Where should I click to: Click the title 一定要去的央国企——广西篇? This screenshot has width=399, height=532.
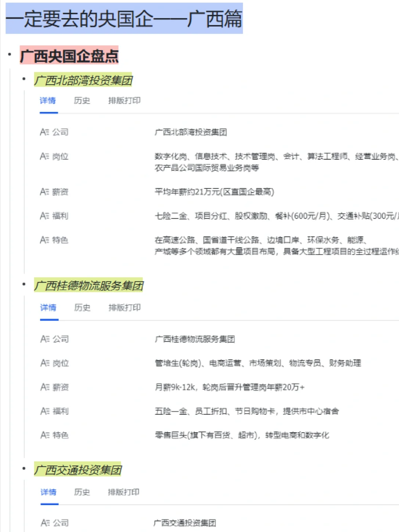(124, 18)
